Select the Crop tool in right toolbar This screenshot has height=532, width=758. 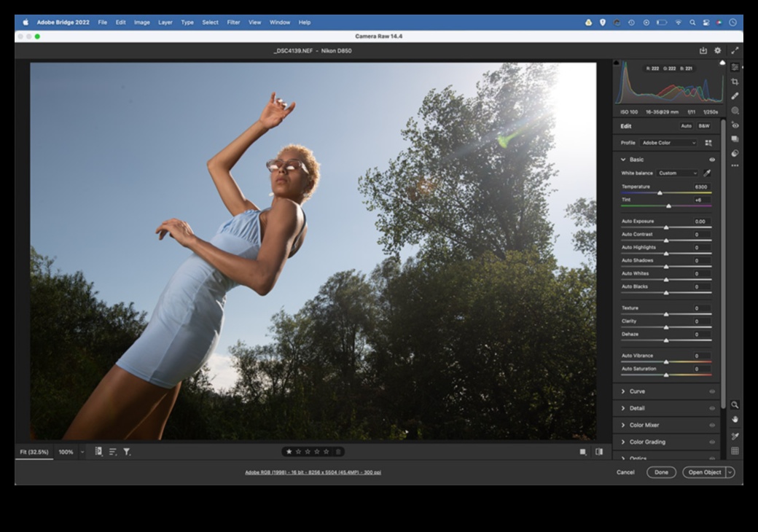click(x=735, y=82)
